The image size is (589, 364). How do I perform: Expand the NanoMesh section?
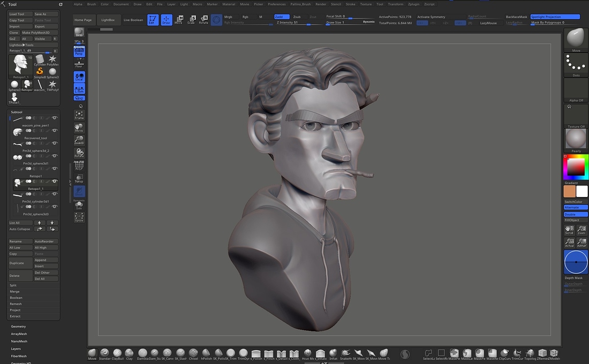[x=19, y=342]
